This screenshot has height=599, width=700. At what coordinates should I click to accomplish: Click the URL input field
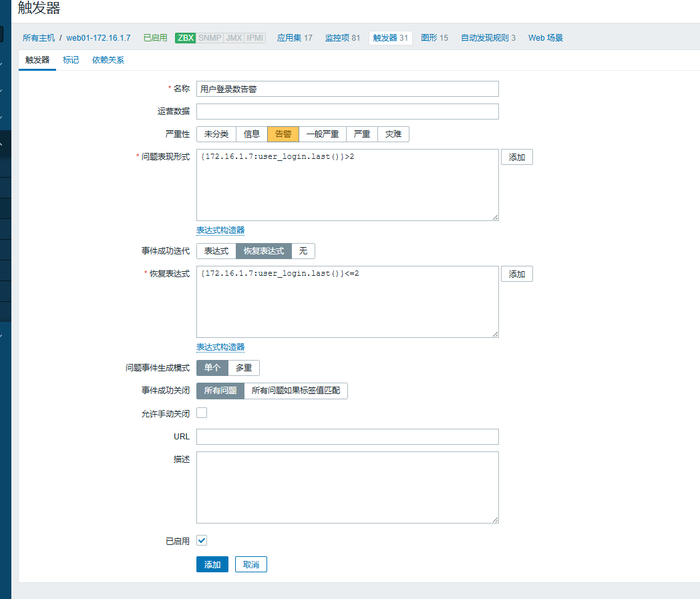[x=347, y=437]
